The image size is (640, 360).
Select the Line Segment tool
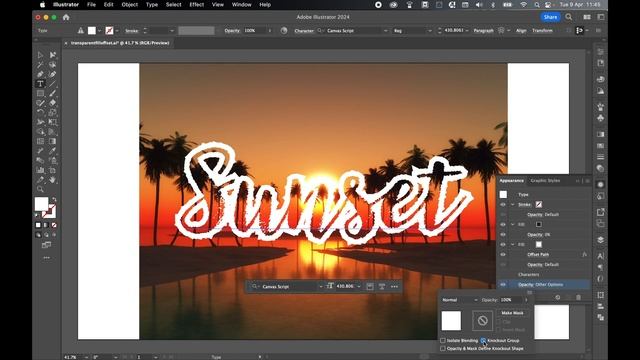click(x=53, y=84)
